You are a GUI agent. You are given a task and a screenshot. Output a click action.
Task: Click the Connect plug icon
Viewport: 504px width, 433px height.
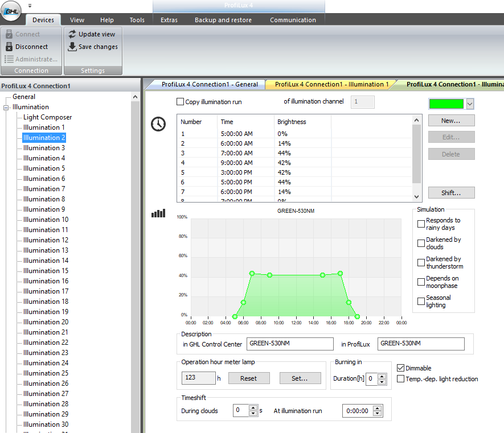tap(9, 34)
